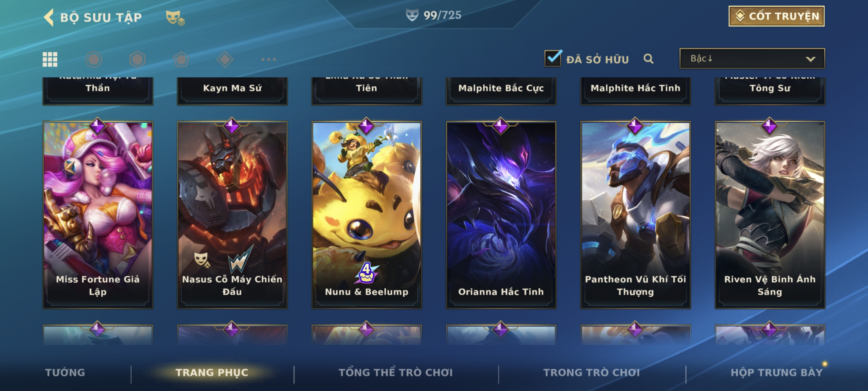Viewport: 868px width, 391px height.
Task: Open the Tổng Thể Trò Chơi tab
Action: (396, 372)
